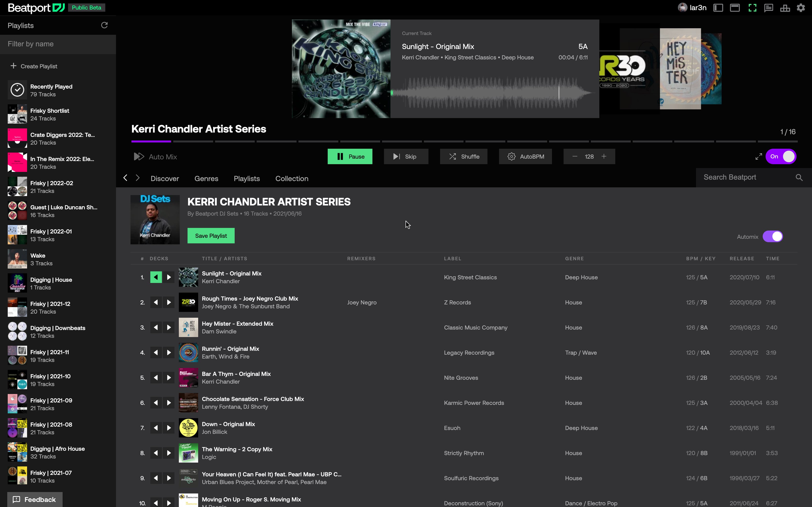Increase BPM with plus stepper
Viewport: 812px width, 507px height.
[x=604, y=157]
